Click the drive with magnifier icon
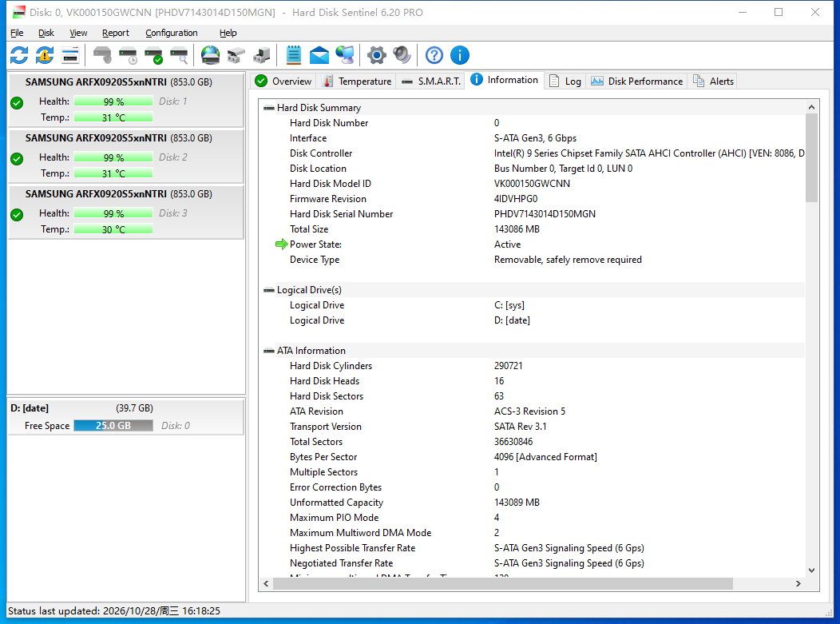 click(179, 54)
